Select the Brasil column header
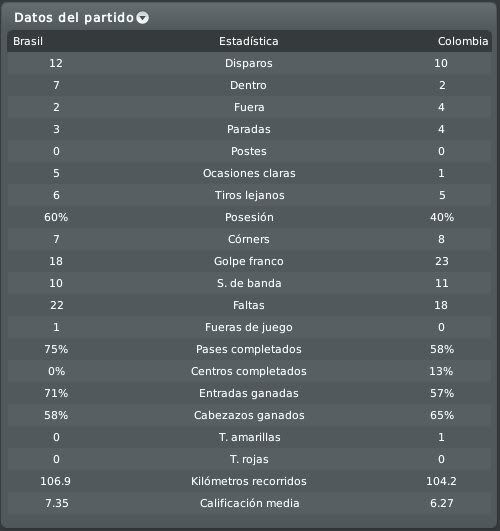The height and width of the screenshot is (531, 500). [x=28, y=41]
